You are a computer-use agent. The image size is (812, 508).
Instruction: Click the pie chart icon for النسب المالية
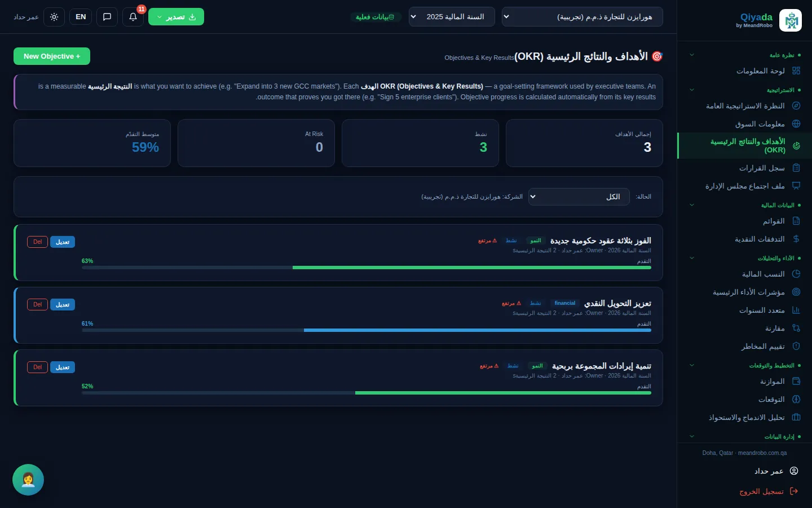point(796,274)
